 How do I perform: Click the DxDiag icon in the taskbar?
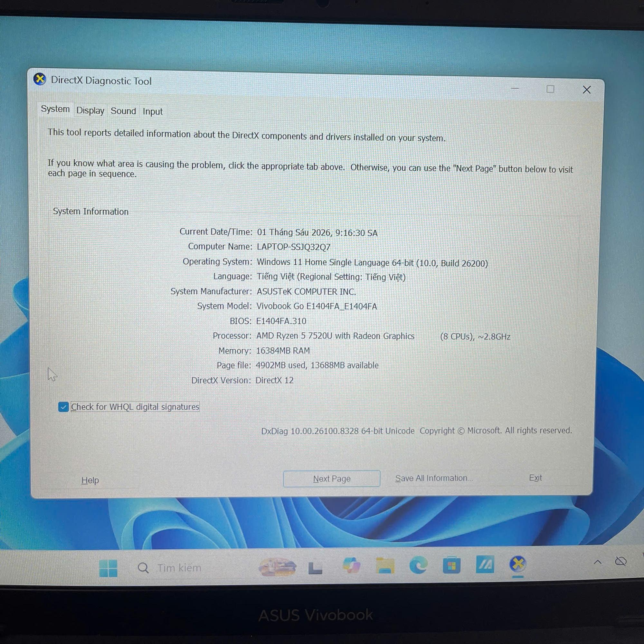(x=518, y=564)
